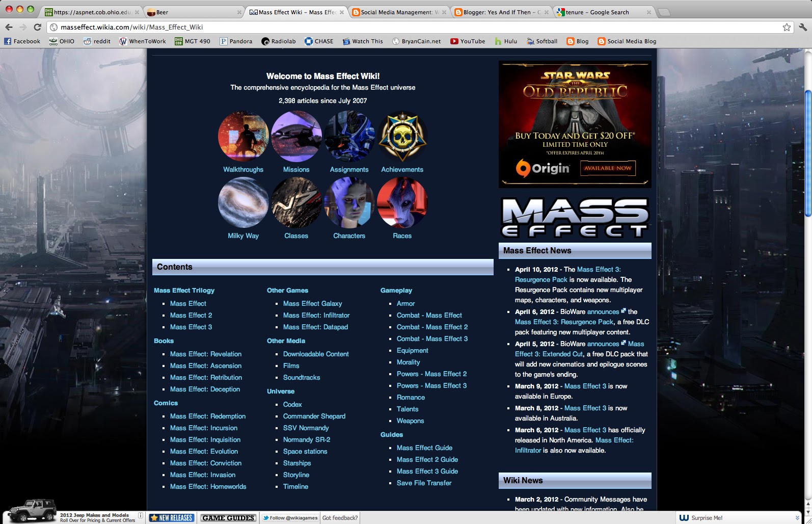Open BryanCain.net bookmark
Screen dimensions: 812x524
point(416,41)
